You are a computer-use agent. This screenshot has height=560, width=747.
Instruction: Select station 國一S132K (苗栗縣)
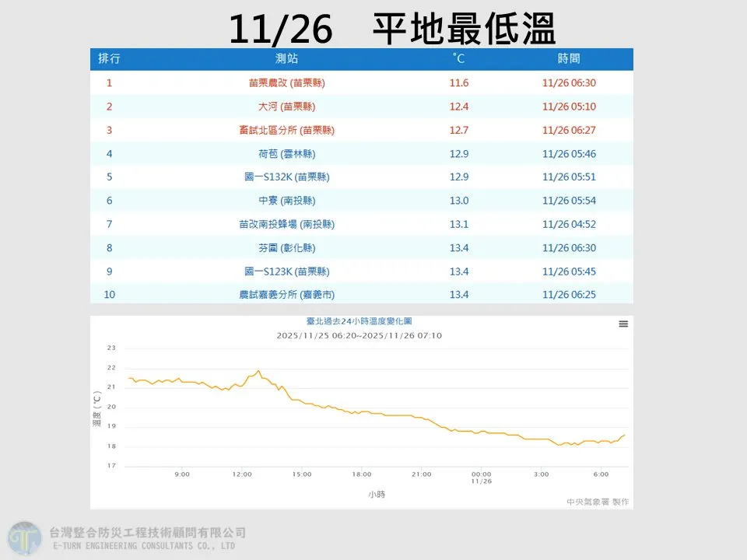[x=289, y=177]
